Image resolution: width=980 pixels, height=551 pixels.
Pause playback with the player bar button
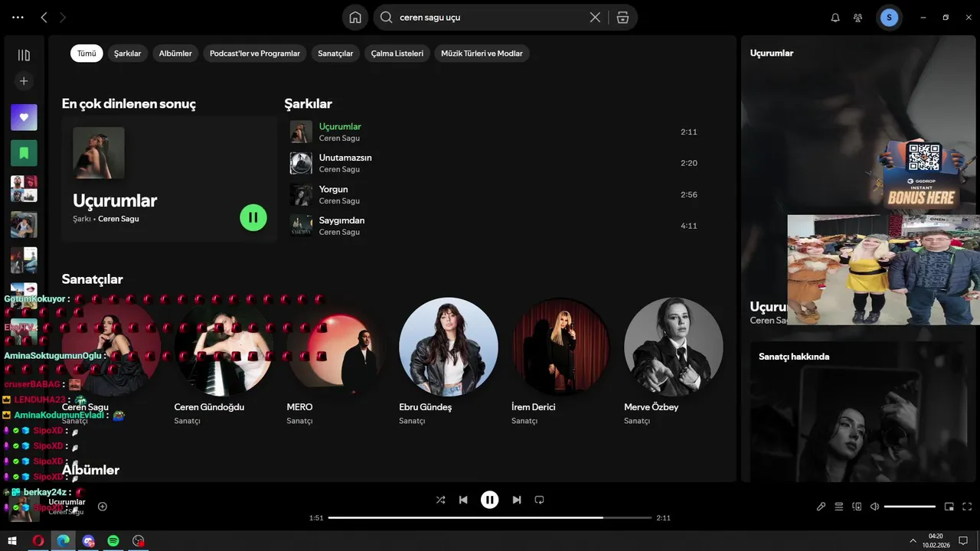point(490,500)
